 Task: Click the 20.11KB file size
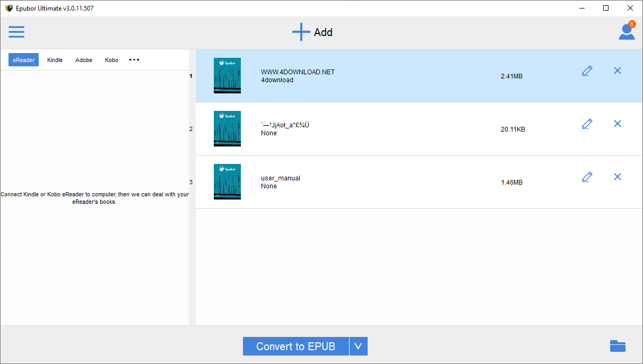(x=513, y=129)
